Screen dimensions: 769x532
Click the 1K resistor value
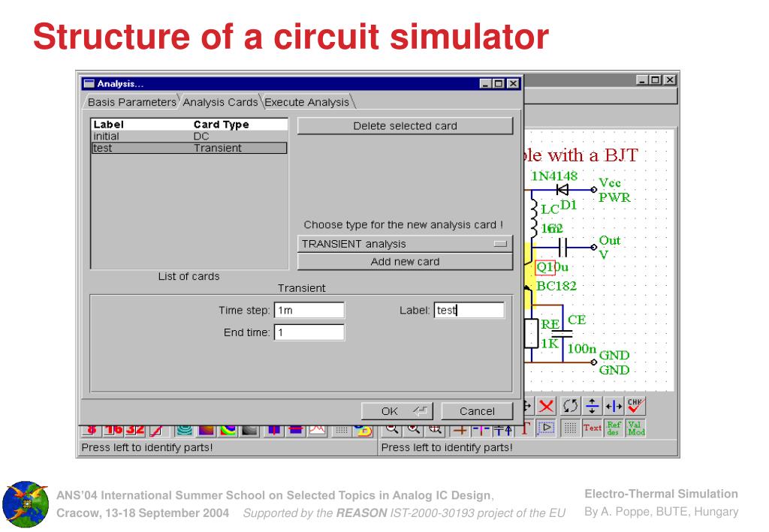550,344
